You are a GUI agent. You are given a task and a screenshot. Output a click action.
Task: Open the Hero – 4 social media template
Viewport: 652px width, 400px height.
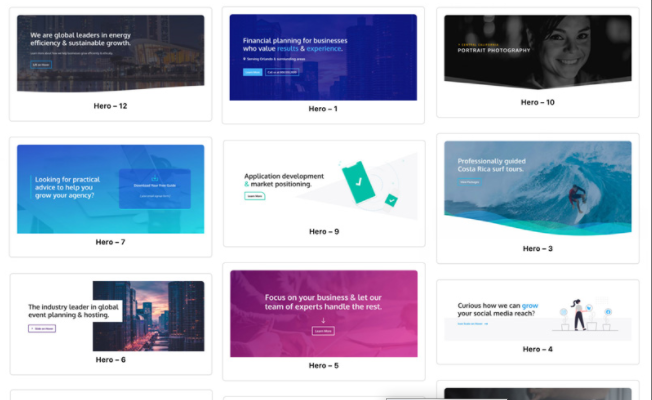tap(537, 313)
